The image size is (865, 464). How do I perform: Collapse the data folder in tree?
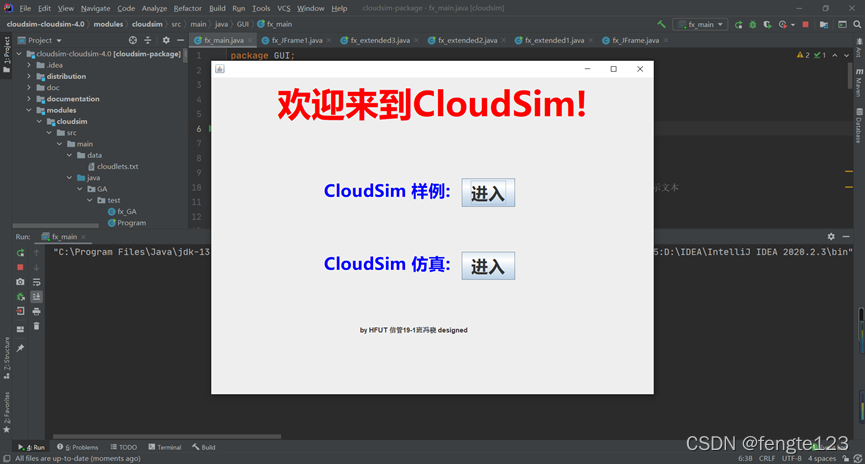pos(70,155)
